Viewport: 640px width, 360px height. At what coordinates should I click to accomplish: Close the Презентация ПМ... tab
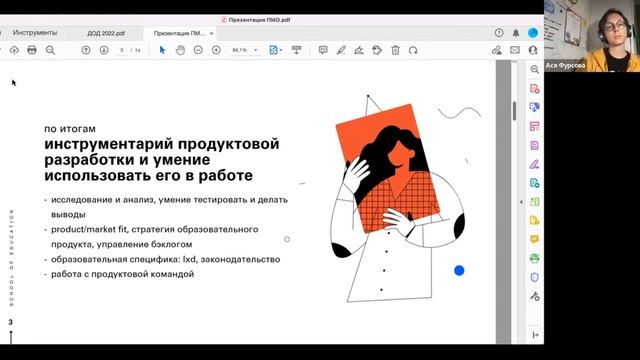(211, 33)
